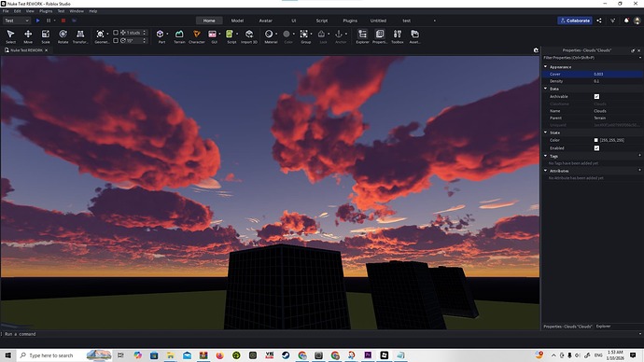Collapse the Data section
Screen dimensions: 644x362
pyautogui.click(x=546, y=89)
